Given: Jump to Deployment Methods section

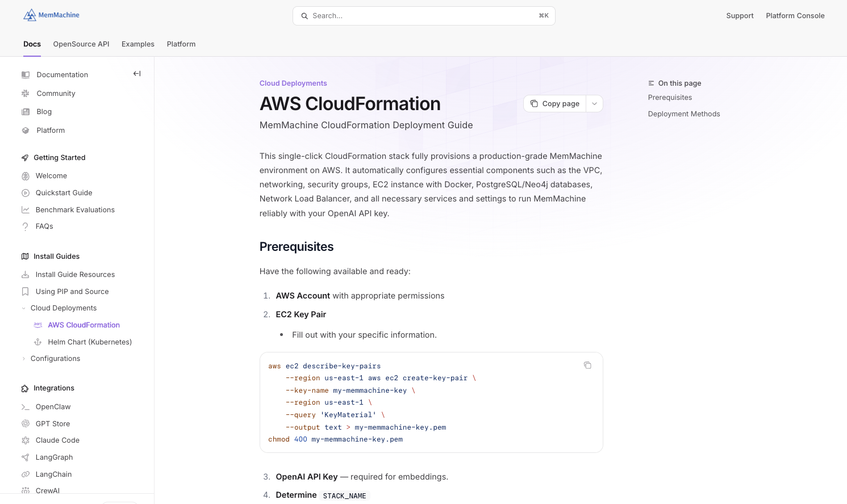Looking at the screenshot, I should click(x=684, y=114).
